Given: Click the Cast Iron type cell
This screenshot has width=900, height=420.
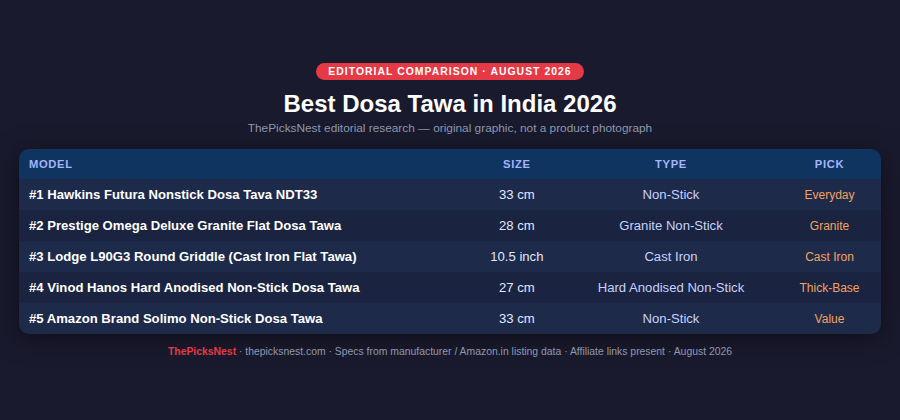Looking at the screenshot, I should (x=670, y=257).
